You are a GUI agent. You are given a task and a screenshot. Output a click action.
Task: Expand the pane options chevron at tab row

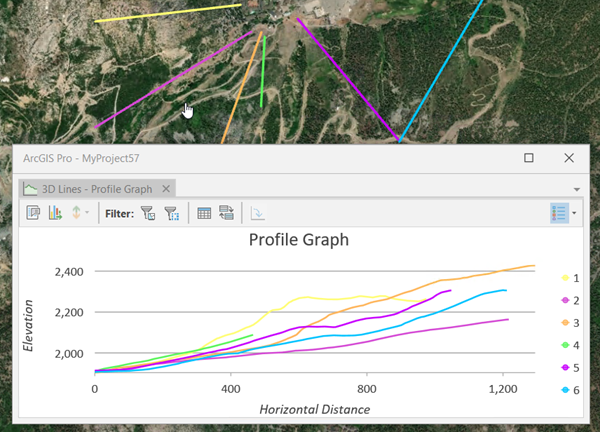coord(577,188)
